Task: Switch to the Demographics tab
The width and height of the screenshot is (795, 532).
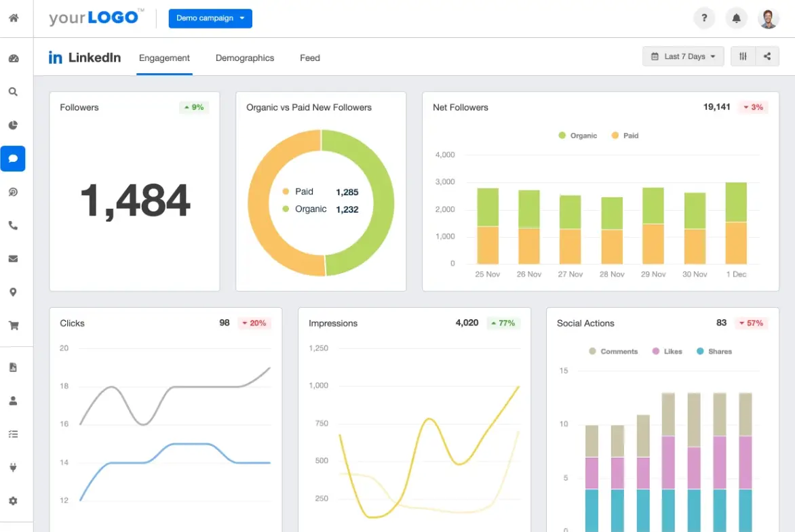Action: pyautogui.click(x=245, y=58)
